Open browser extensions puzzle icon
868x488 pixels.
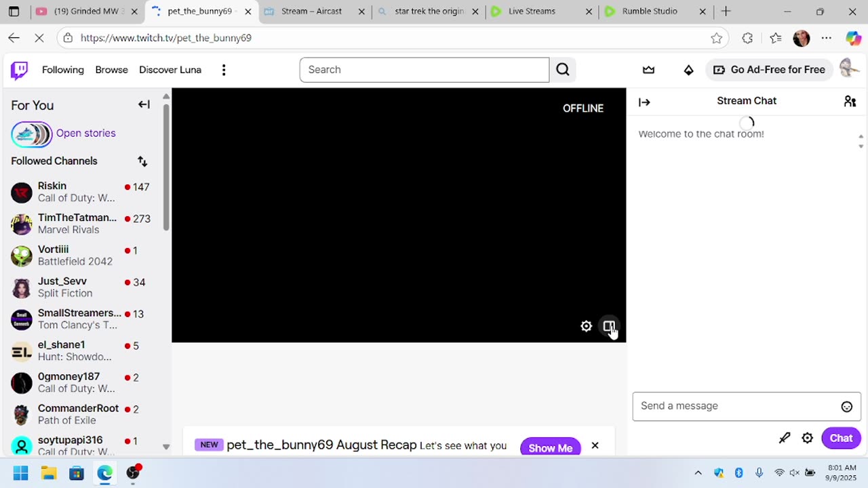pyautogui.click(x=747, y=38)
